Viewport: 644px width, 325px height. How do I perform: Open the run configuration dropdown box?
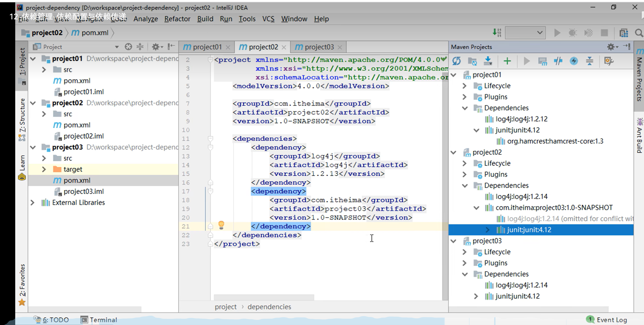(x=525, y=33)
